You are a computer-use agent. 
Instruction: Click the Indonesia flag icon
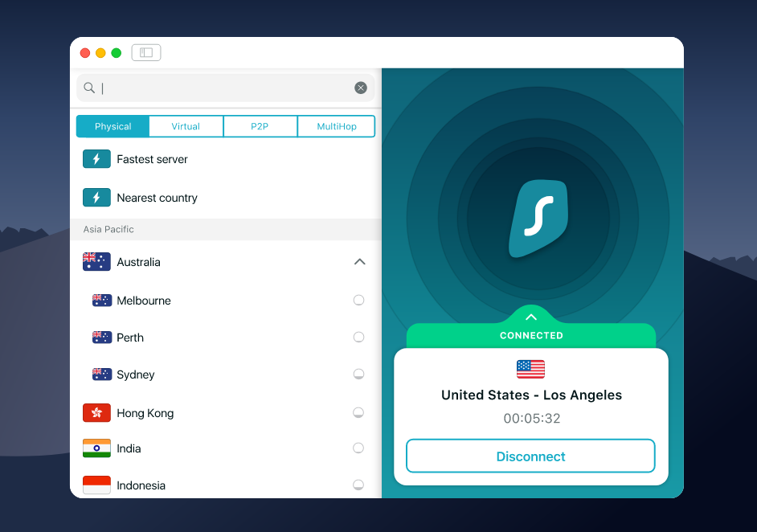coord(96,485)
